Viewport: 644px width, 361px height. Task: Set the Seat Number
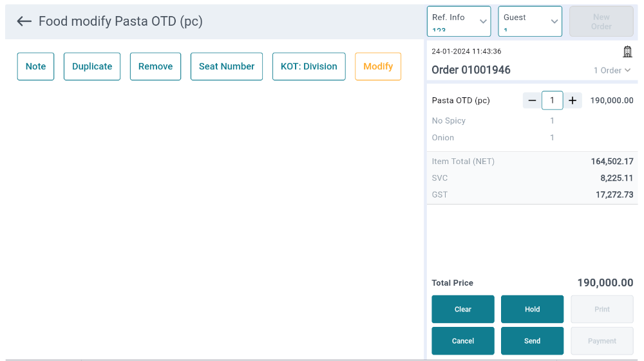(x=227, y=66)
